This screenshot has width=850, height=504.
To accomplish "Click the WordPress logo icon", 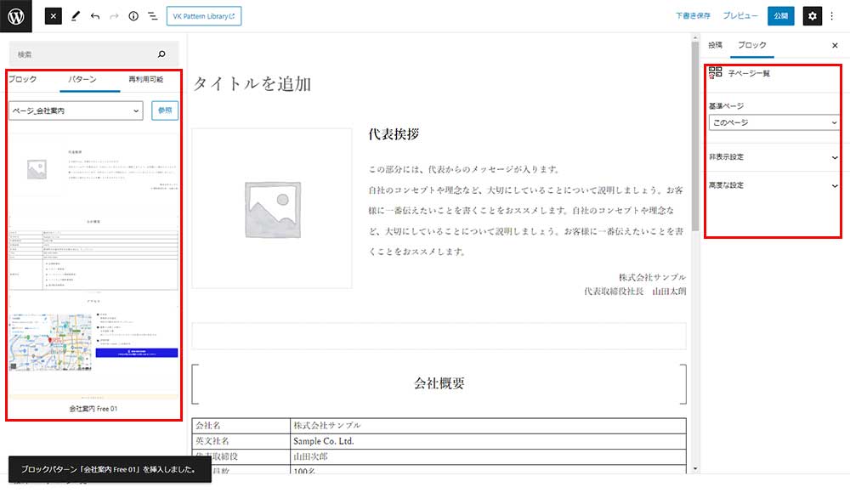I will (16, 16).
